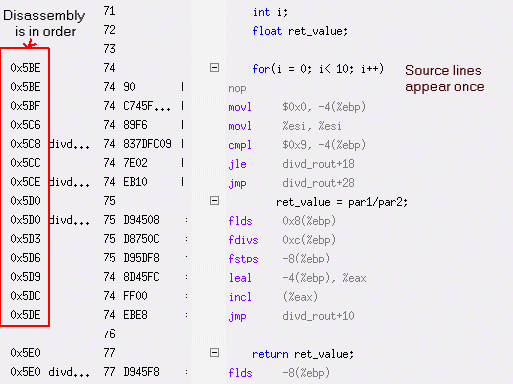Click the 'float ret_value;' source line

tap(300, 31)
